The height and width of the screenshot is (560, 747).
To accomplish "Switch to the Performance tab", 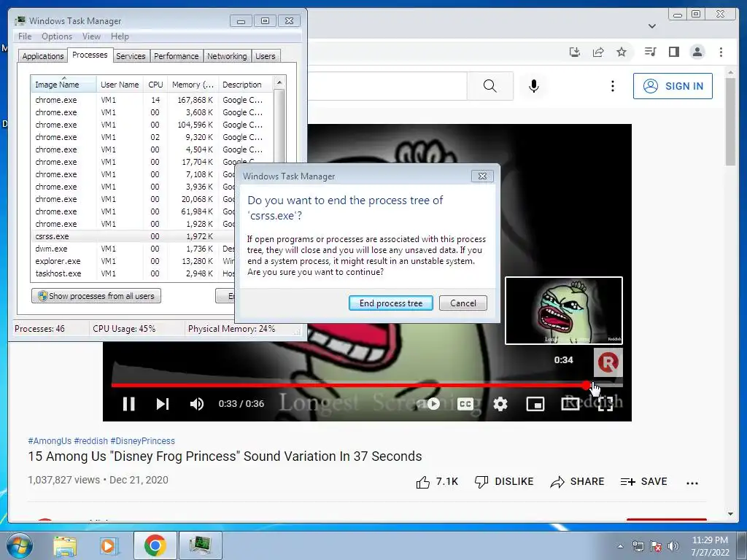I will (x=177, y=56).
